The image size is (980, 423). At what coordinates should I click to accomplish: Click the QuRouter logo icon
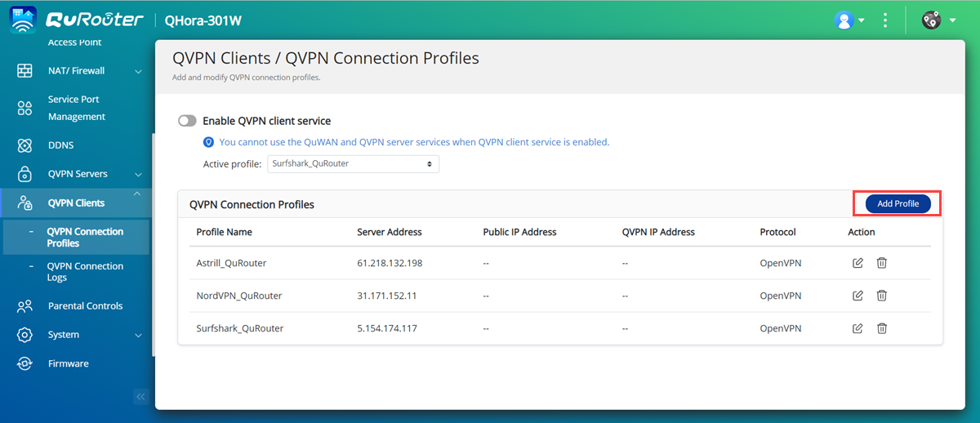pos(23,20)
